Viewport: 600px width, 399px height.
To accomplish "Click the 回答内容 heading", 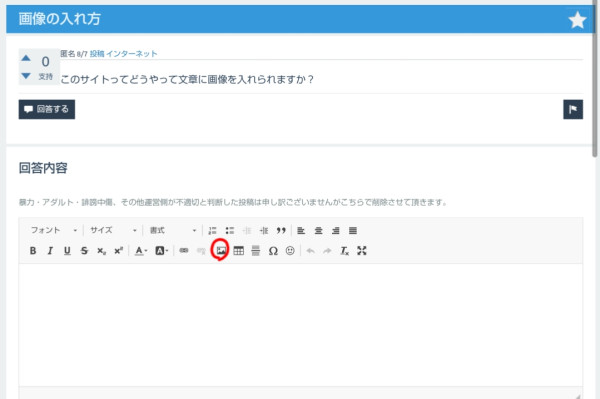I will (x=43, y=168).
